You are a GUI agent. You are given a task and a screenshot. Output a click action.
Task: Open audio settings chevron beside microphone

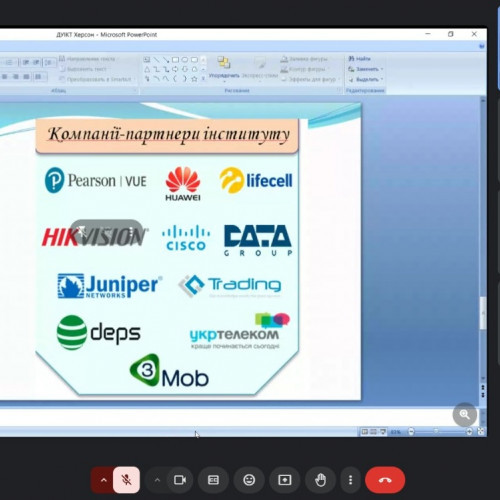(x=103, y=480)
